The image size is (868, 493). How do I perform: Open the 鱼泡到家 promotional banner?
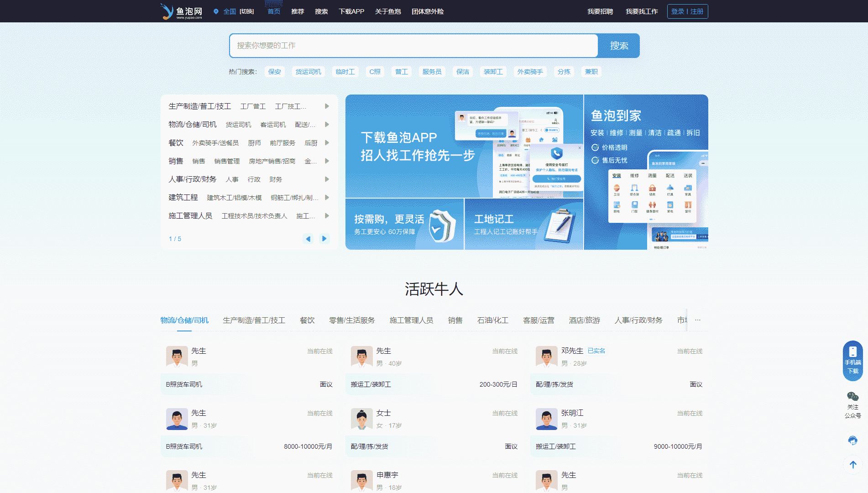[x=646, y=172]
